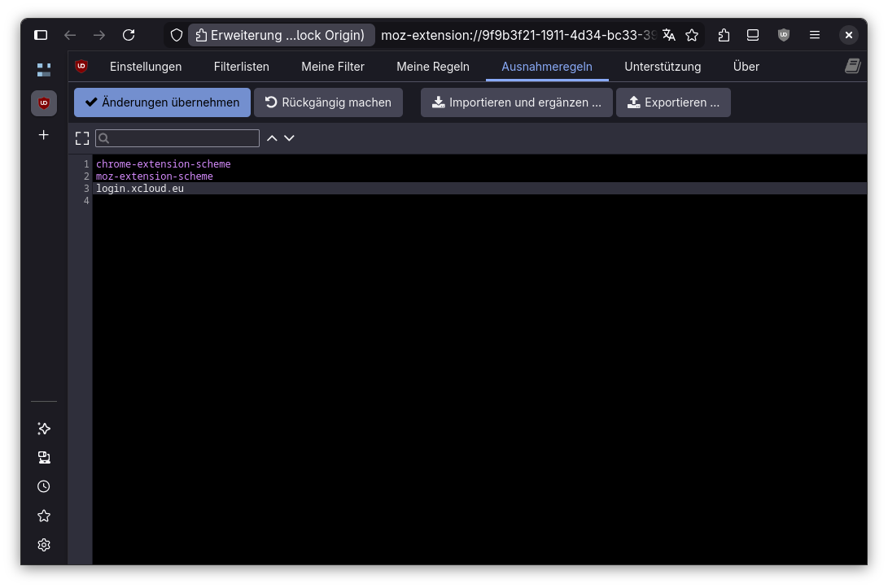Open the tracking protection shield icon
This screenshot has height=588, width=888.
click(x=176, y=35)
